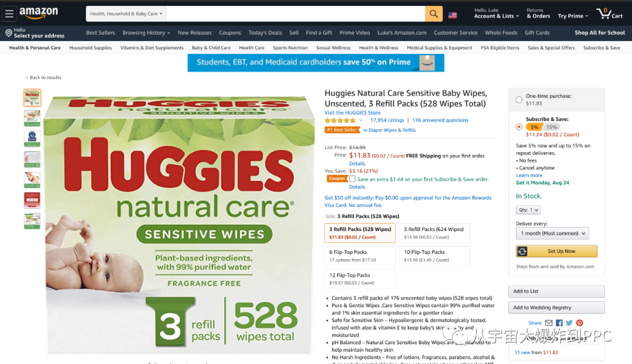Click the Set Up Now button

point(557,251)
